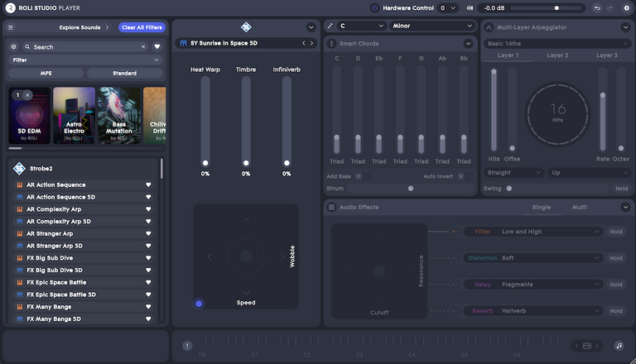Open the settings gear at top right
636x364 pixels.
pos(626,7)
